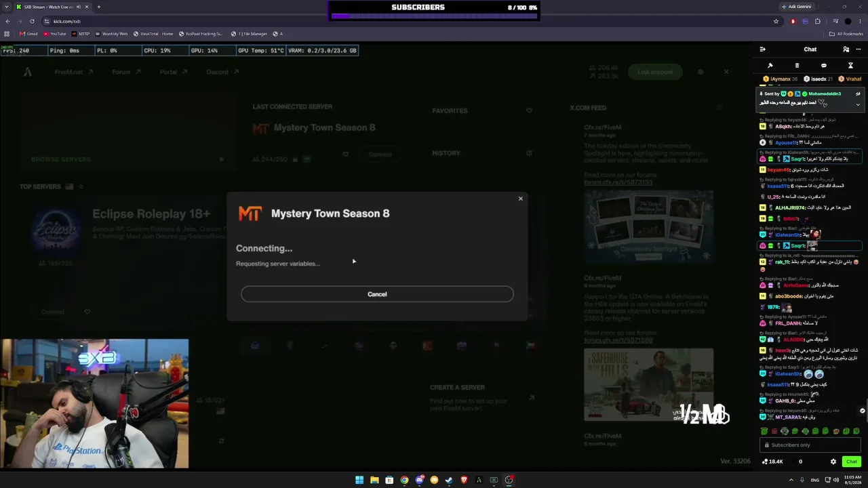Bookmark this page with the star icon
868x488 pixels.
tap(776, 21)
